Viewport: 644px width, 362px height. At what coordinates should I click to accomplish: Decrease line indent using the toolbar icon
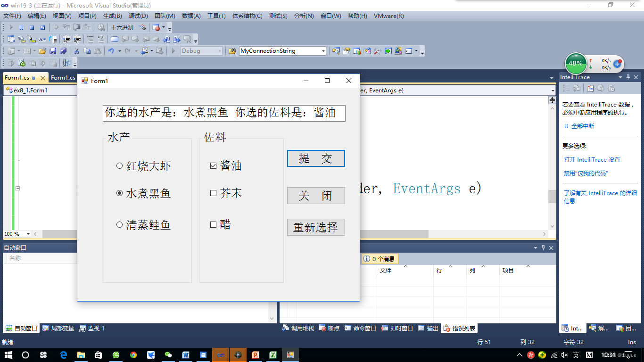coord(66,39)
